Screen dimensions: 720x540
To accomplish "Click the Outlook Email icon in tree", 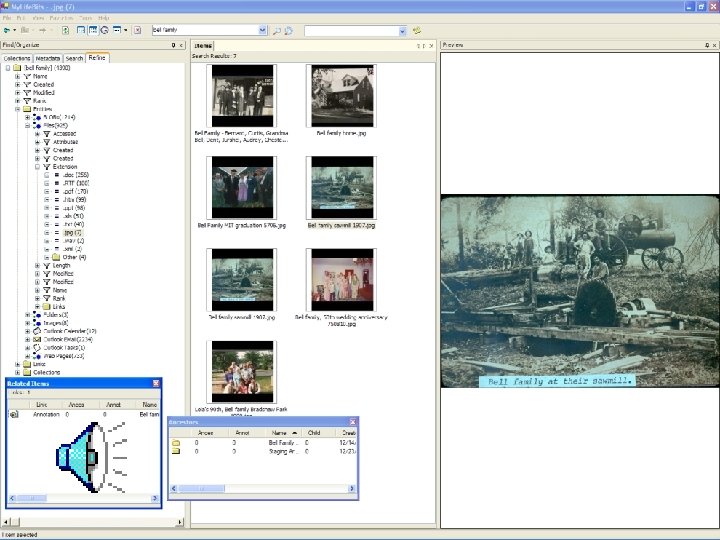I will pos(37,339).
